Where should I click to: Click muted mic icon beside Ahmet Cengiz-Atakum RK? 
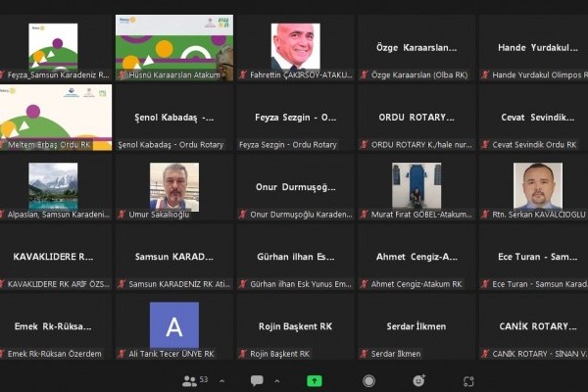[x=365, y=284]
